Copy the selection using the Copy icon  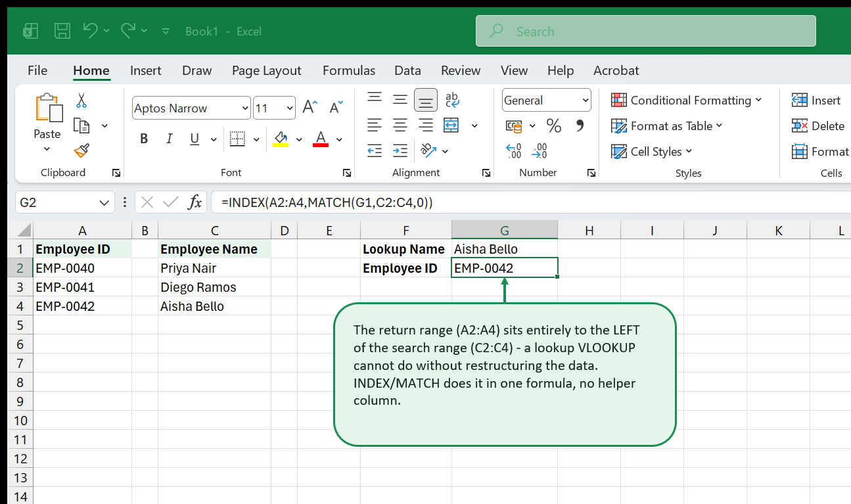click(81, 126)
